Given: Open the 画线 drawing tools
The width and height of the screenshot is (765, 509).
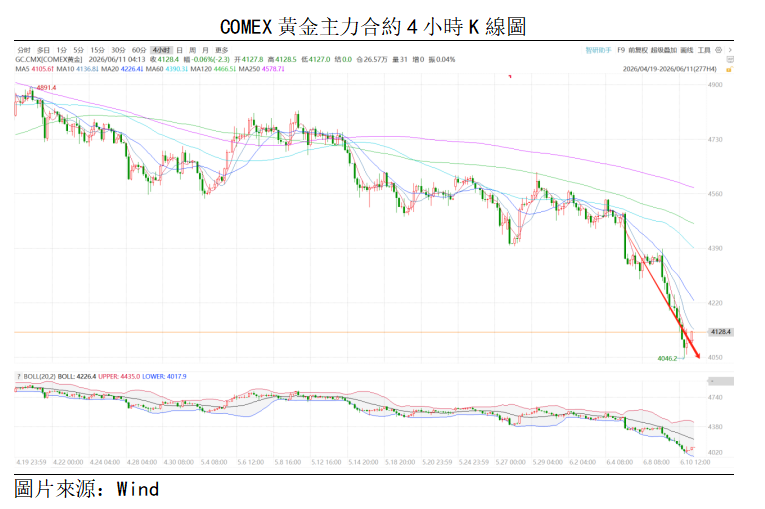Looking at the screenshot, I should [687, 50].
